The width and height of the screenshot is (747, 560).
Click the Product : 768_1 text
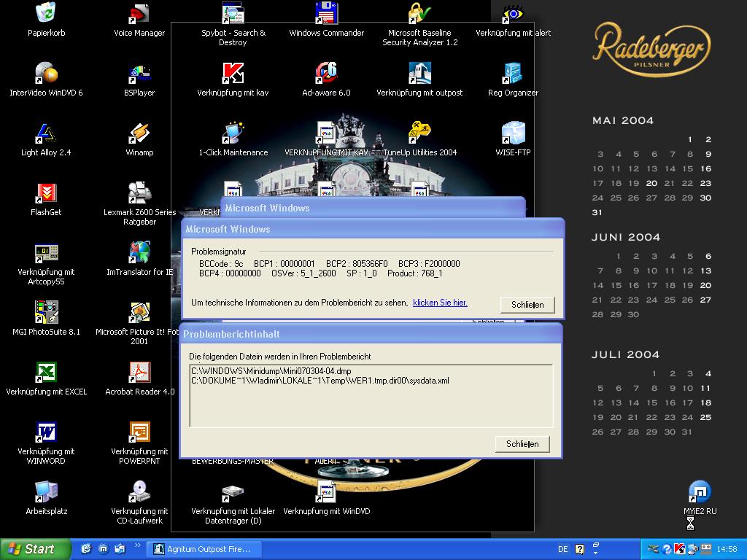(x=414, y=273)
